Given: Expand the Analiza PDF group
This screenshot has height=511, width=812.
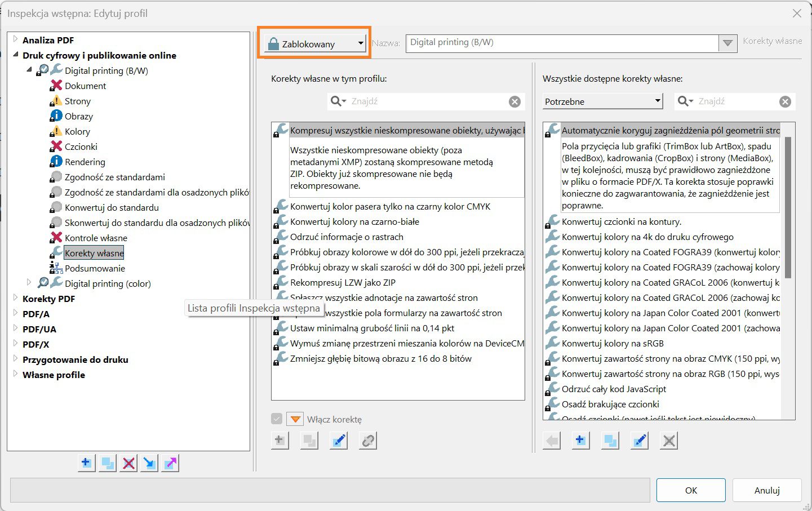Looking at the screenshot, I should coord(15,39).
